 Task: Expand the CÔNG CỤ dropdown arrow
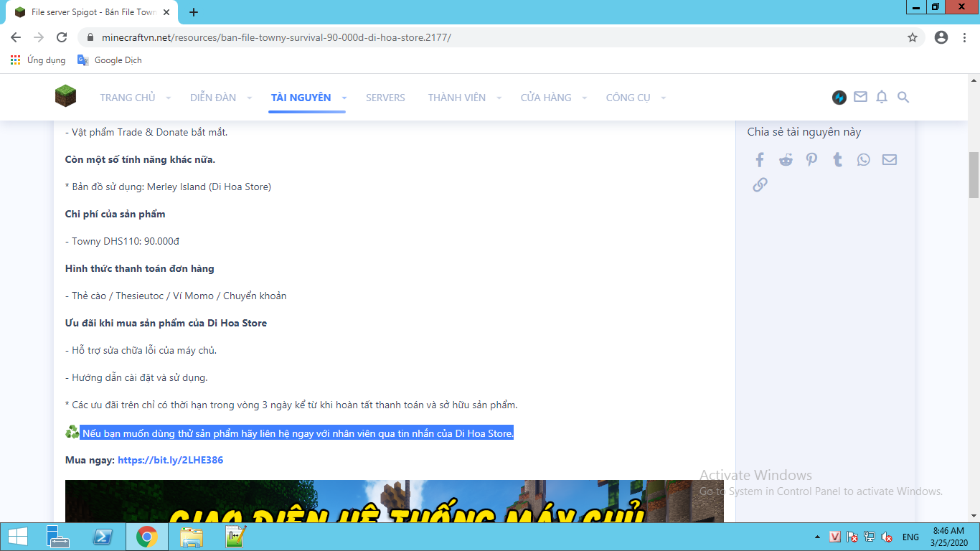pos(664,98)
